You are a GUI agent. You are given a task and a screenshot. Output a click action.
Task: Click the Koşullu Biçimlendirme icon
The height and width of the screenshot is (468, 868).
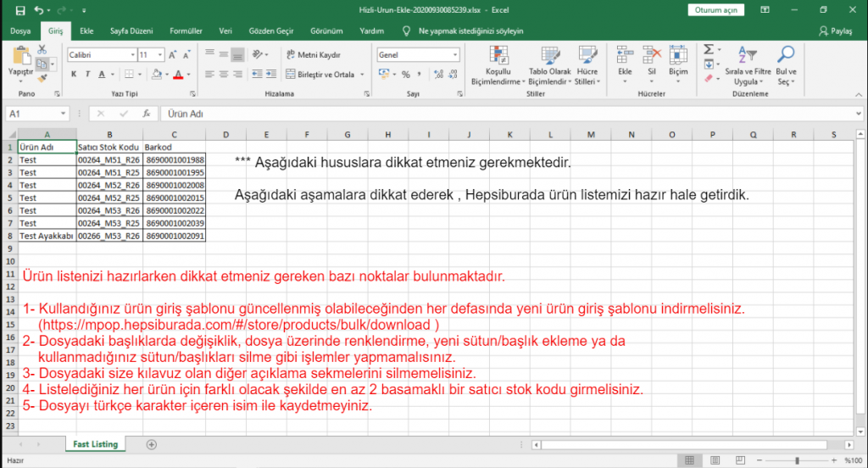tap(499, 55)
